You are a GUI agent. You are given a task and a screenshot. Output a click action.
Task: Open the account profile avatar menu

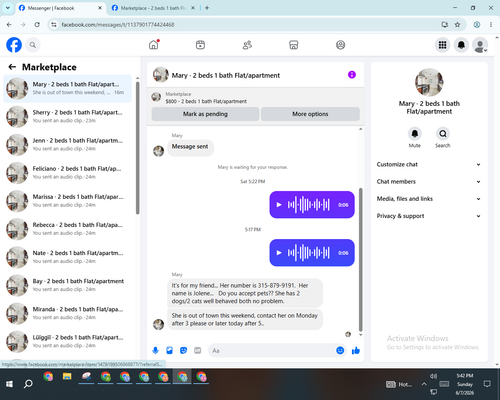coord(480,45)
